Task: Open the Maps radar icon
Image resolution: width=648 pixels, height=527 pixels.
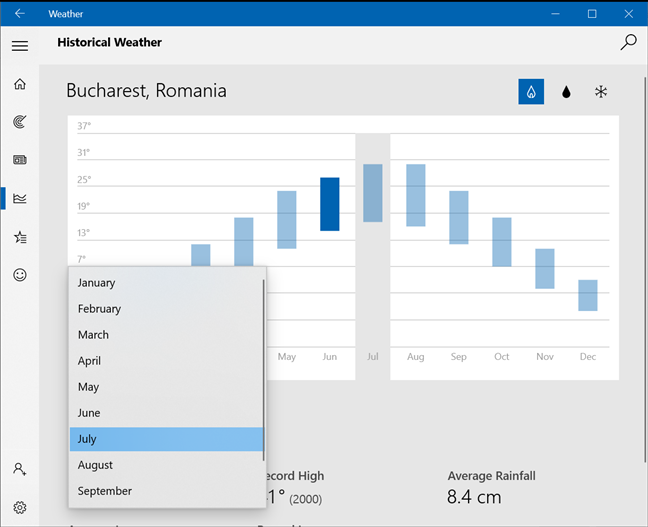Action: 19,122
